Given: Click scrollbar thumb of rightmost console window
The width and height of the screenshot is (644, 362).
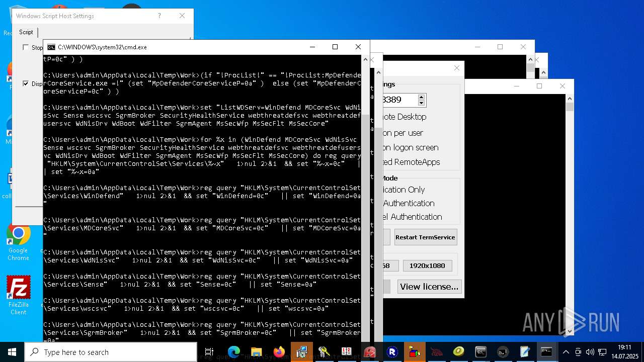Looking at the screenshot, I should (570, 107).
